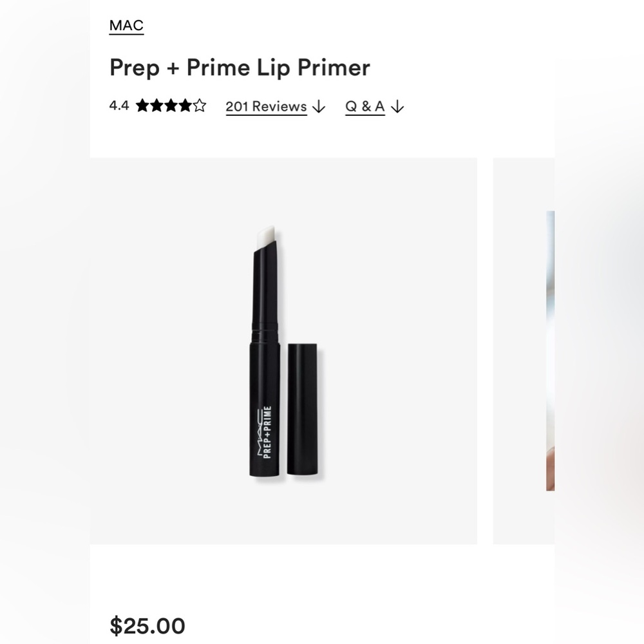Image resolution: width=644 pixels, height=644 pixels.
Task: Jump to the Q & A section
Action: [365, 107]
